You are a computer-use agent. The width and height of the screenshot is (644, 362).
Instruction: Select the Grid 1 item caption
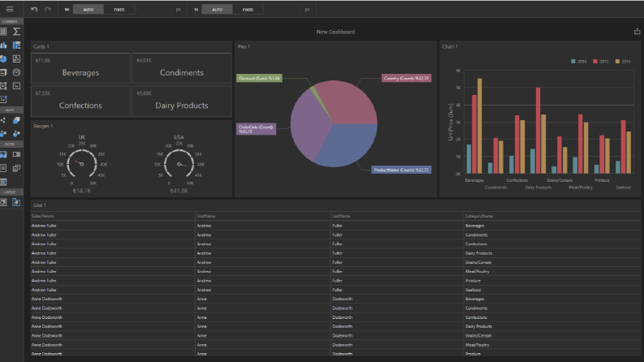click(40, 205)
